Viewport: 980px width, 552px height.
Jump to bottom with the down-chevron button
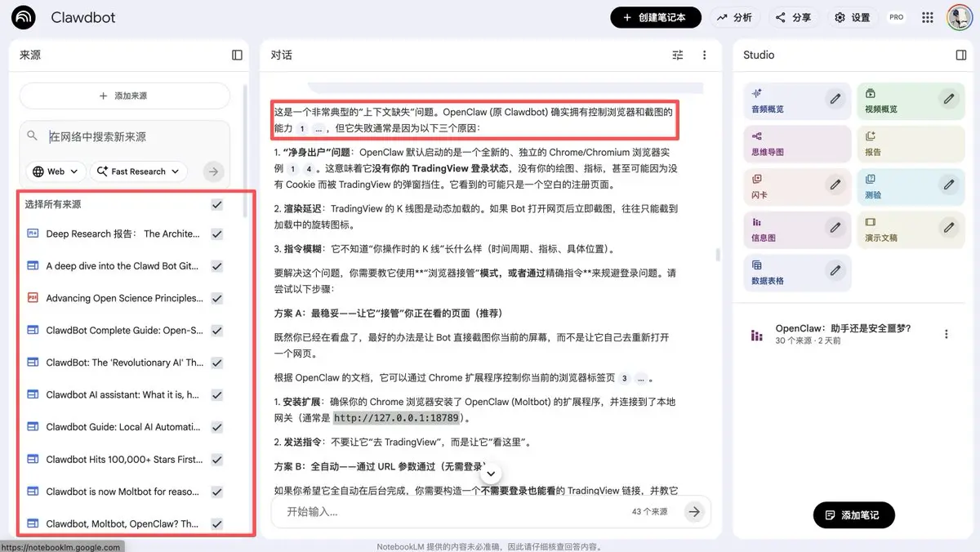coord(491,473)
